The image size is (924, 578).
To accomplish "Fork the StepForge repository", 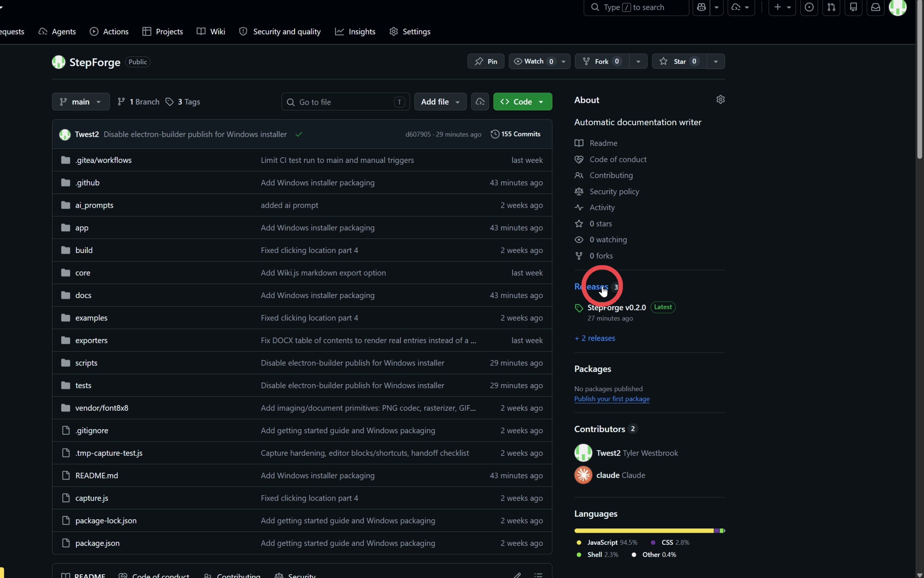I will (x=602, y=61).
